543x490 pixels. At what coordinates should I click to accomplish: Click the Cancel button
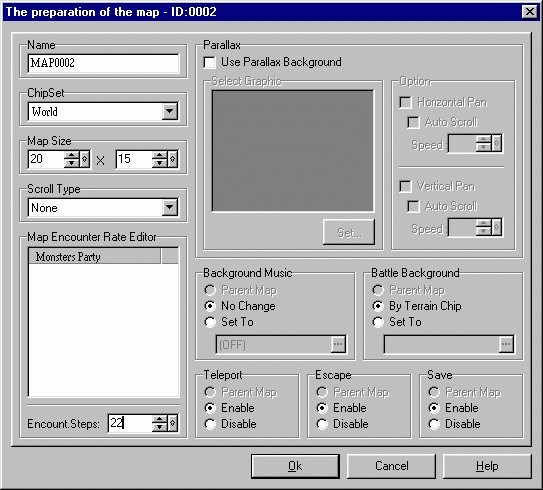(391, 466)
